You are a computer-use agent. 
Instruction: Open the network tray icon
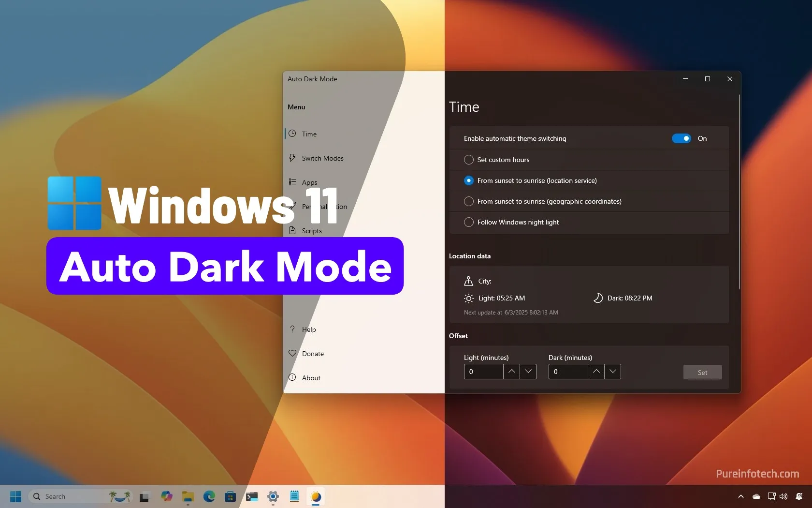pos(771,496)
